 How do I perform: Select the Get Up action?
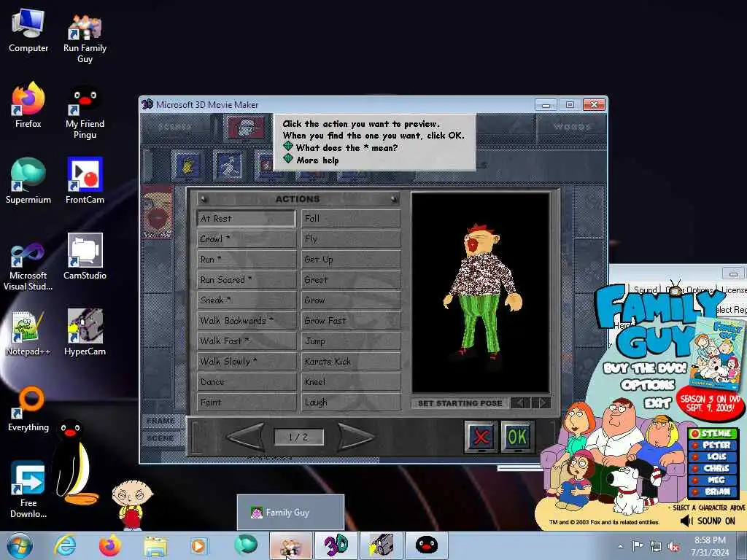tap(351, 260)
